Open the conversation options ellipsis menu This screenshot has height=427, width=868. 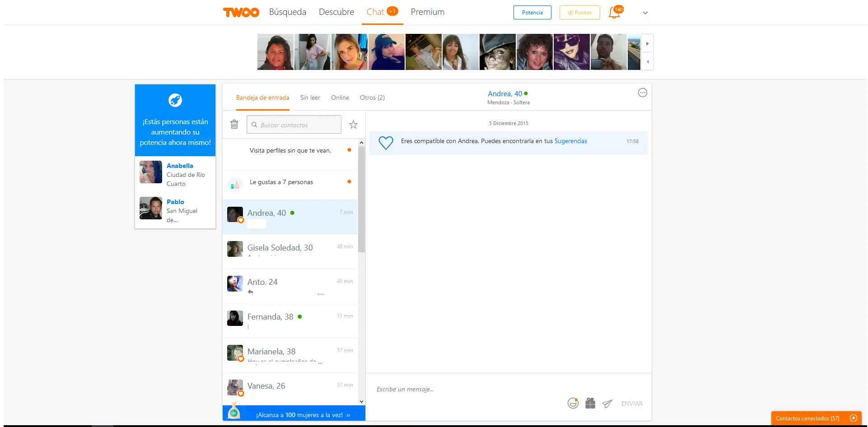tap(642, 93)
